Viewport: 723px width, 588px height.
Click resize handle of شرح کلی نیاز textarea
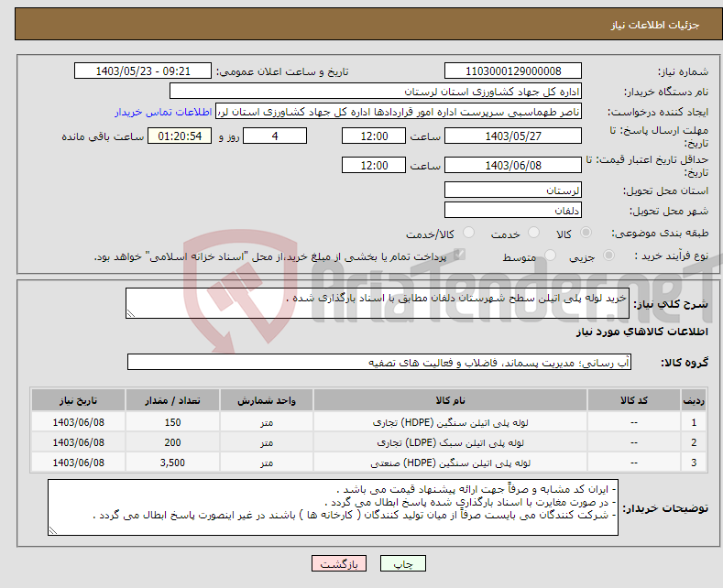tap(131, 314)
